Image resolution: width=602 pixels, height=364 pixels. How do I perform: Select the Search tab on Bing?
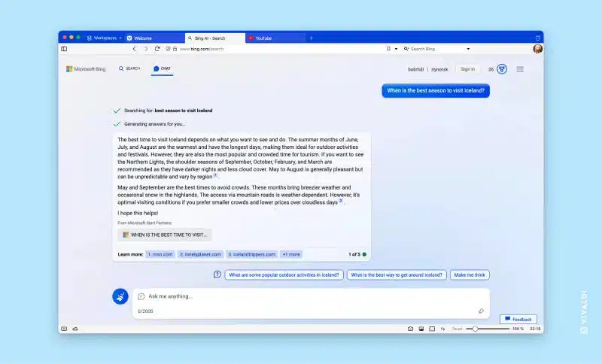129,68
